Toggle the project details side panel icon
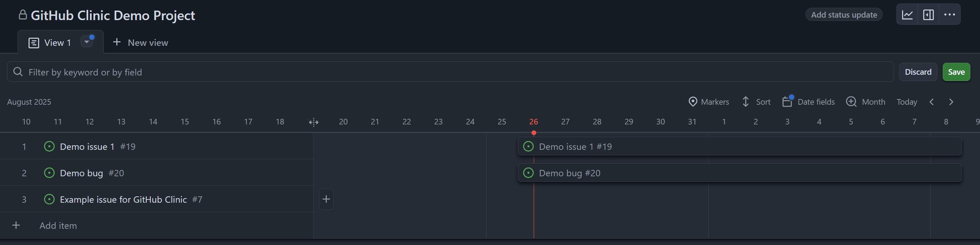 click(x=928, y=15)
